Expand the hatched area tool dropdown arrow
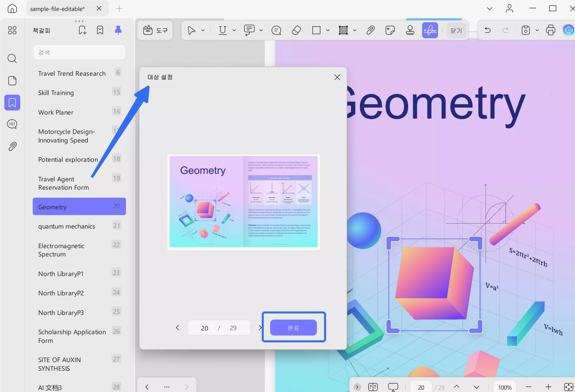 tap(355, 31)
